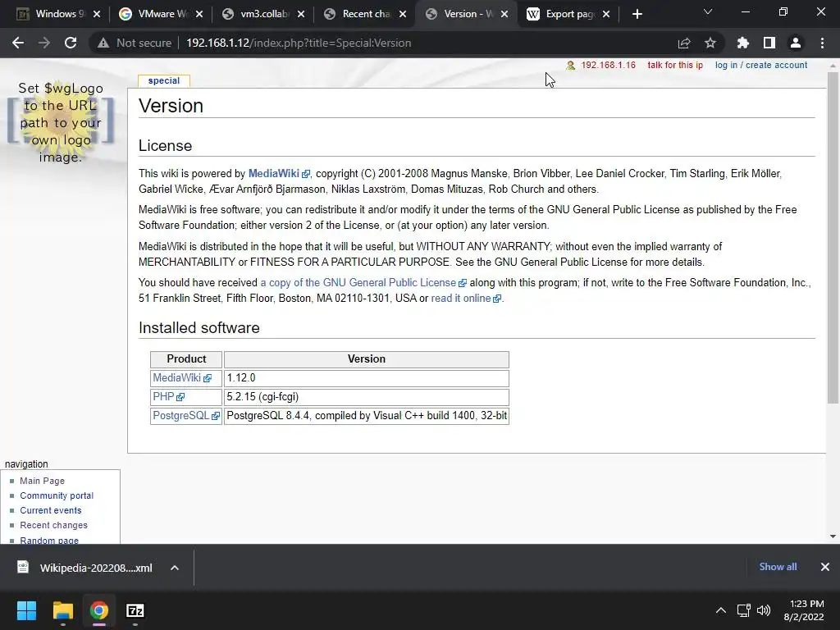
Task: Switch to the Export pag tab
Action: click(563, 14)
